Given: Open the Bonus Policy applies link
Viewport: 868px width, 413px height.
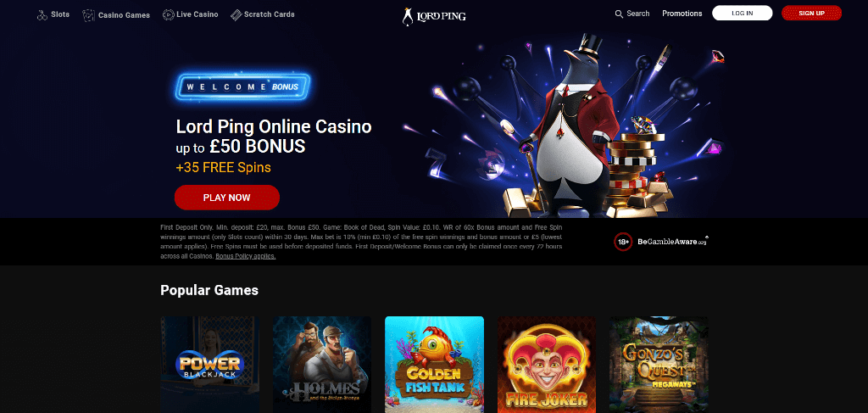Looking at the screenshot, I should click(245, 256).
